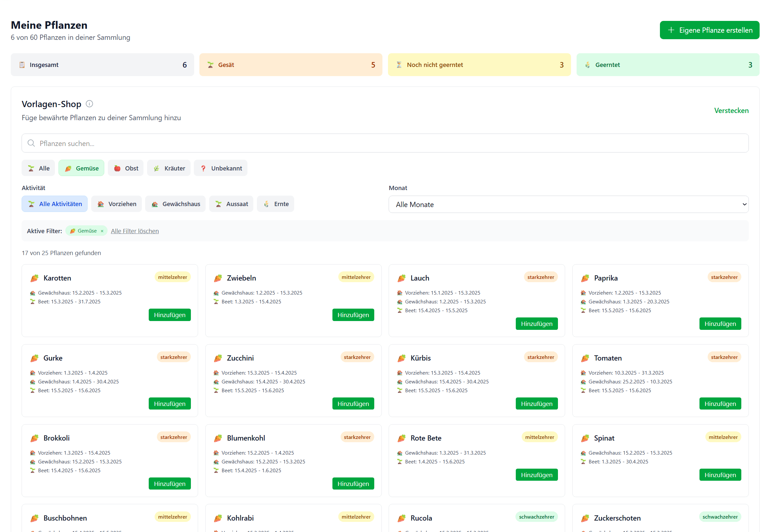Click the carrot icon beside Karotten
The image size is (774, 532).
(34, 278)
